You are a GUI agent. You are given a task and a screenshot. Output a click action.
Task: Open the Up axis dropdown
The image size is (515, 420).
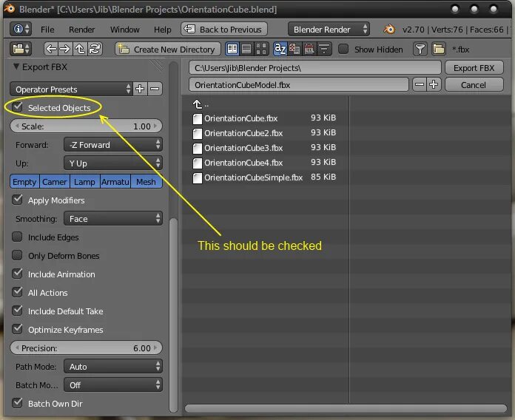coord(113,163)
